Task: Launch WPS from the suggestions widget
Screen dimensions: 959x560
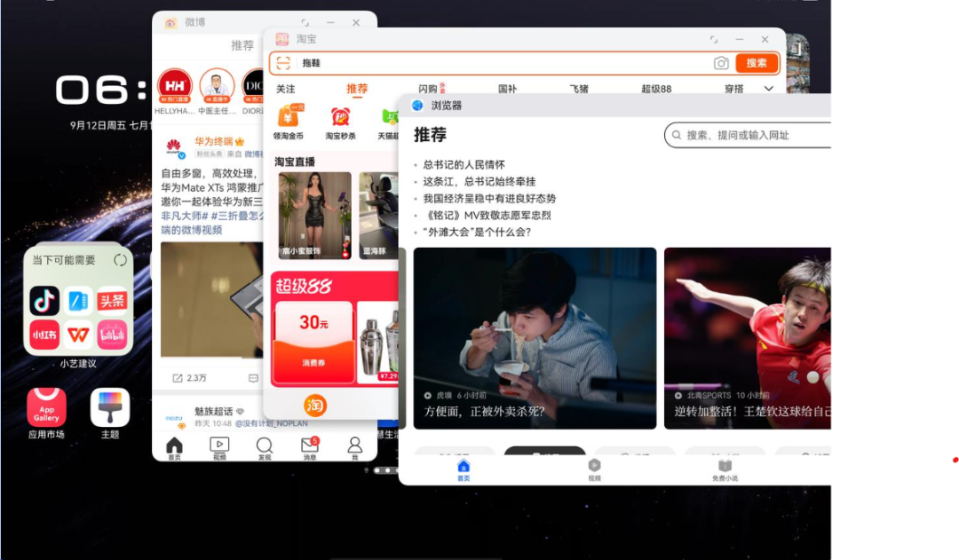Action: (78, 335)
